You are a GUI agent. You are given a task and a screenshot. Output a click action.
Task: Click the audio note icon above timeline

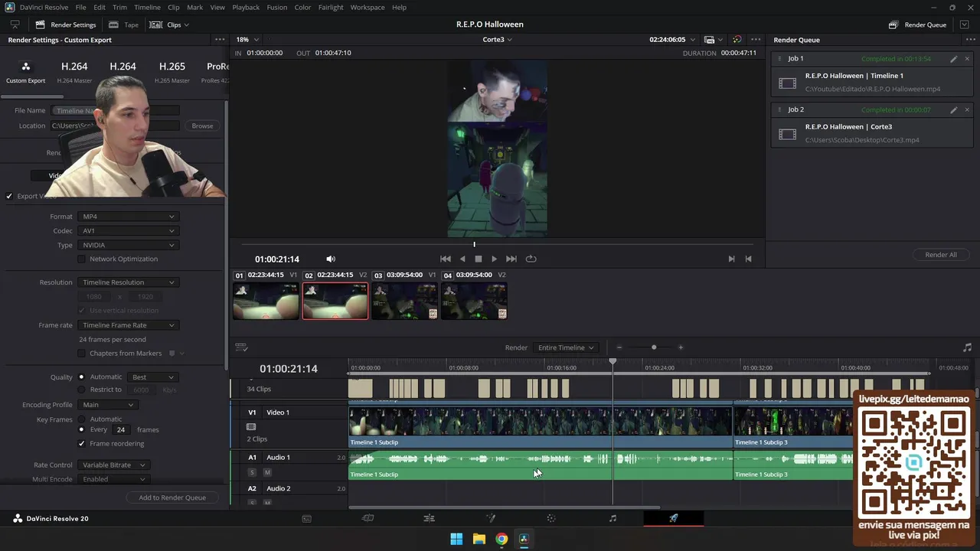(x=967, y=347)
